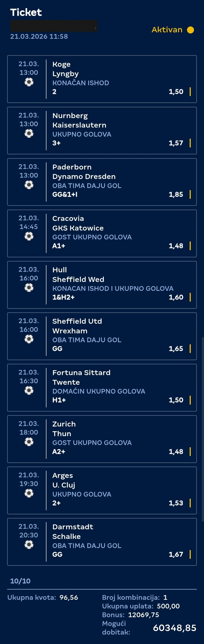
Task: Click the Sheffield Utd–Wrexham soccer ball icon
Action: point(29,339)
